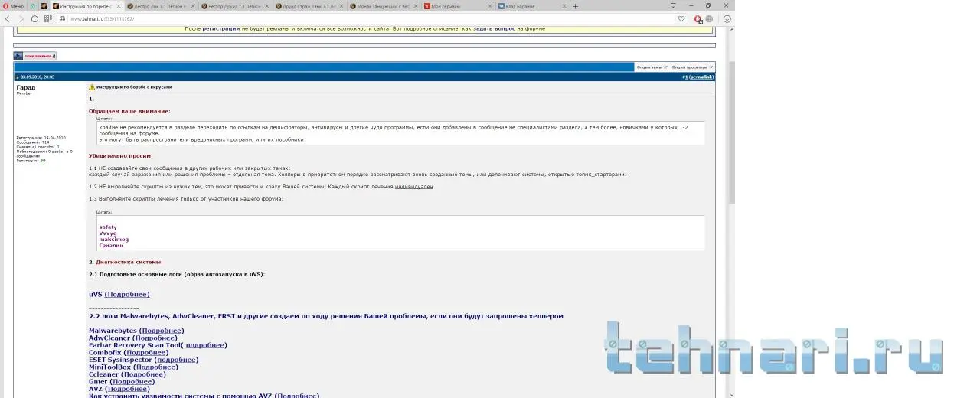Viewport: 980px width, 398px height.
Task: Click the site info globe icon
Action: pos(63,19)
